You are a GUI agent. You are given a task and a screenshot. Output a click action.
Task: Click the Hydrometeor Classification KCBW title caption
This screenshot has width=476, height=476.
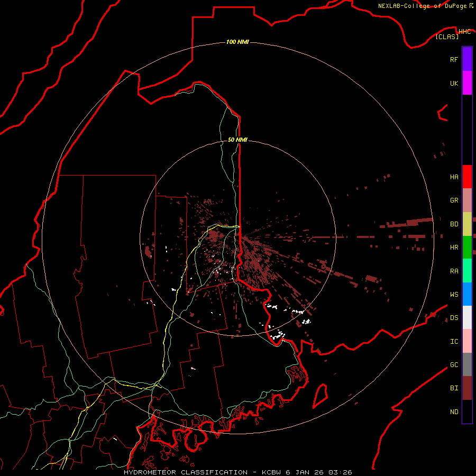[237, 472]
